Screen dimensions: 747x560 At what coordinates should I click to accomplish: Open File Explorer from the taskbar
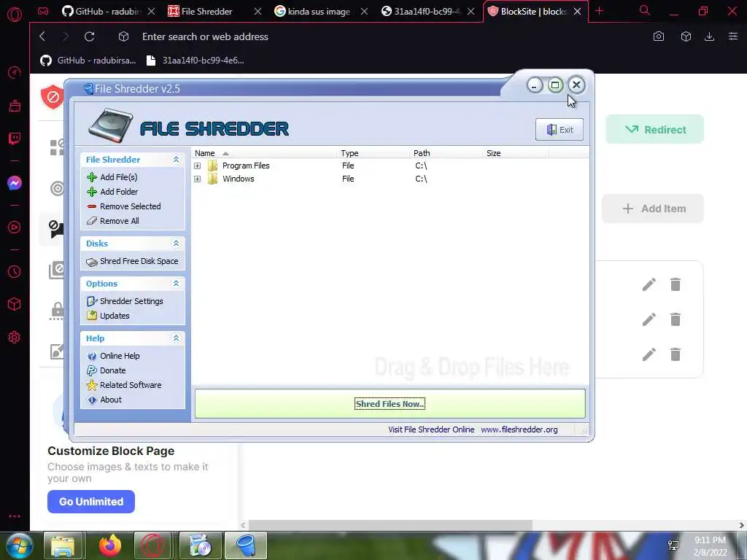[63, 545]
